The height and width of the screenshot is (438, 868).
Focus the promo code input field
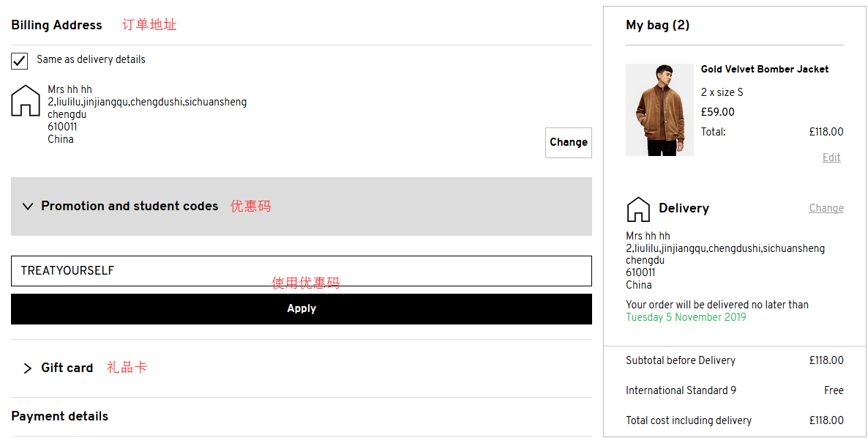[x=301, y=271]
